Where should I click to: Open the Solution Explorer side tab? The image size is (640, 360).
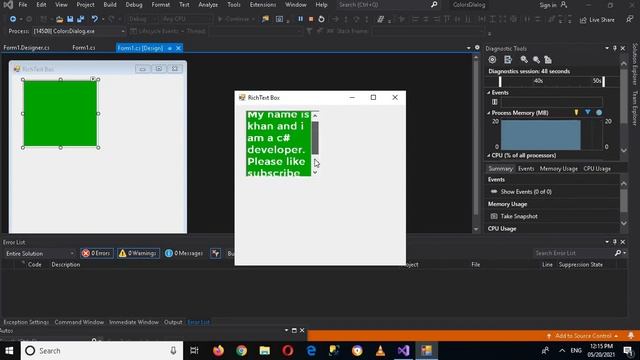click(x=635, y=64)
